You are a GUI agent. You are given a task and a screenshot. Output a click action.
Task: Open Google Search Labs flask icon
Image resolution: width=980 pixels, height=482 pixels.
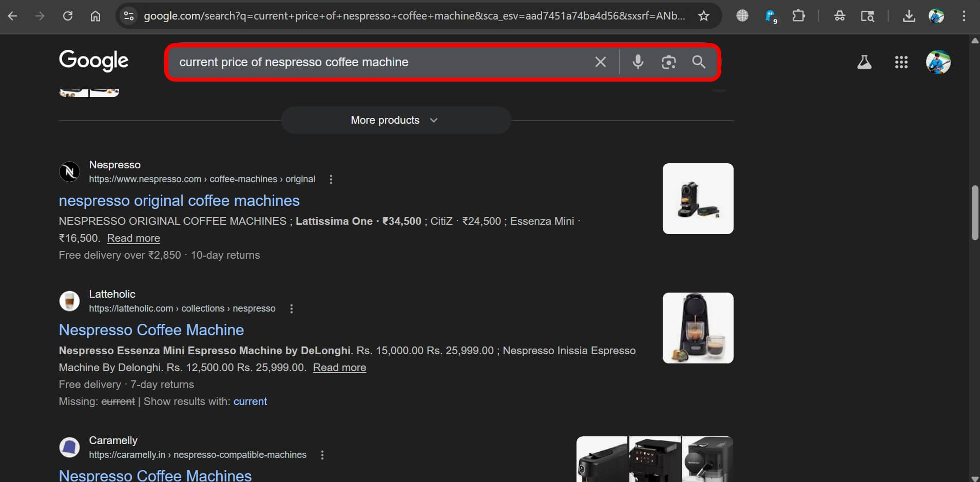[x=864, y=62]
